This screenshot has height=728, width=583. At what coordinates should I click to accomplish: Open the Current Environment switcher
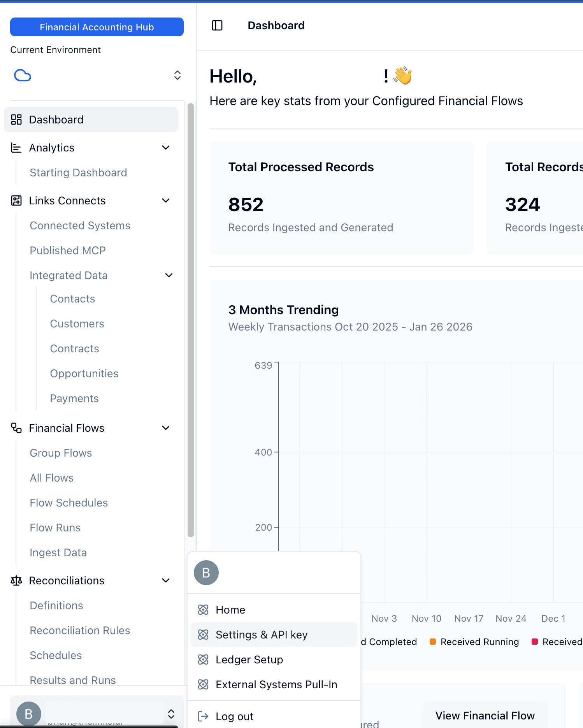tap(177, 75)
